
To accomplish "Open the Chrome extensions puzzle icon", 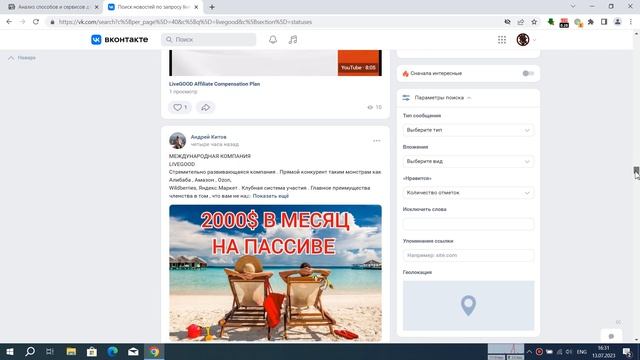I will coord(591,22).
